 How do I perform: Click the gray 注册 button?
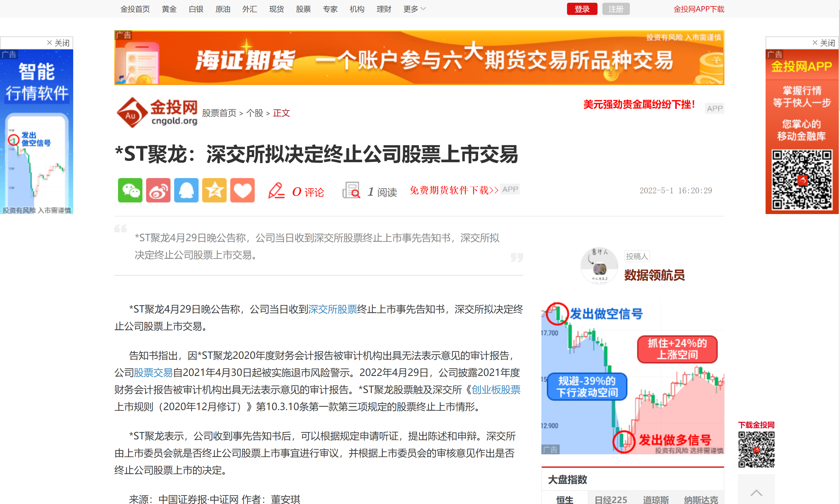616,9
